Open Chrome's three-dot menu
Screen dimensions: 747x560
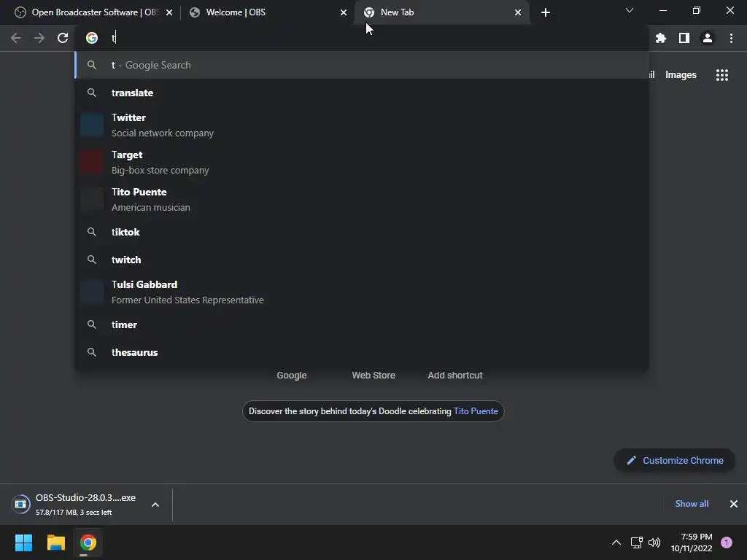click(731, 38)
